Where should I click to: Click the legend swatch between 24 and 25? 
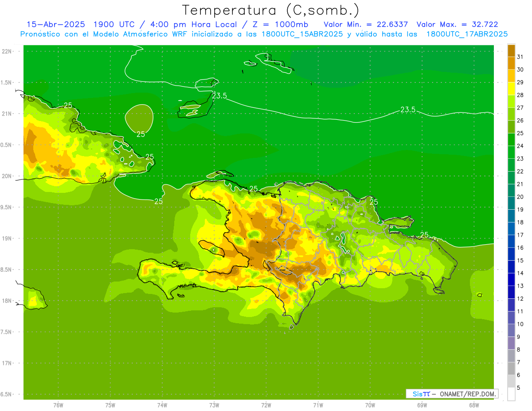(511, 139)
